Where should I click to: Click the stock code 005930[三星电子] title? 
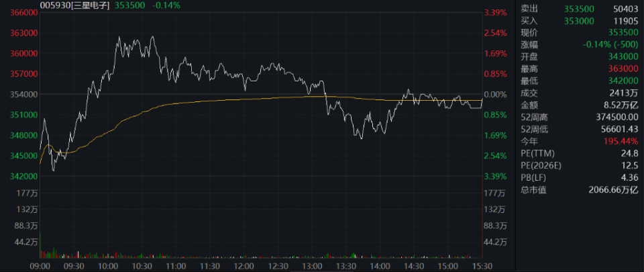coord(74,5)
